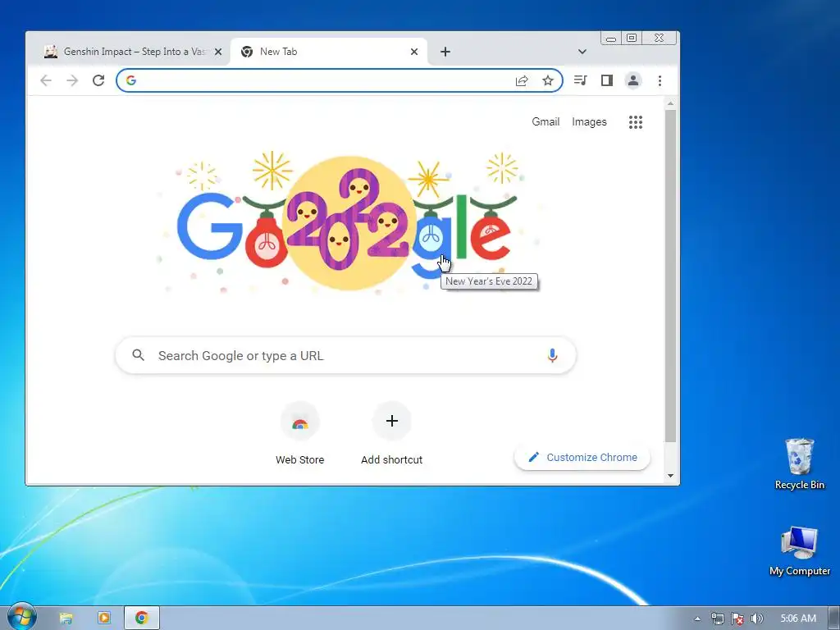Reload the current page
Viewport: 840px width, 630px height.
[x=98, y=80]
